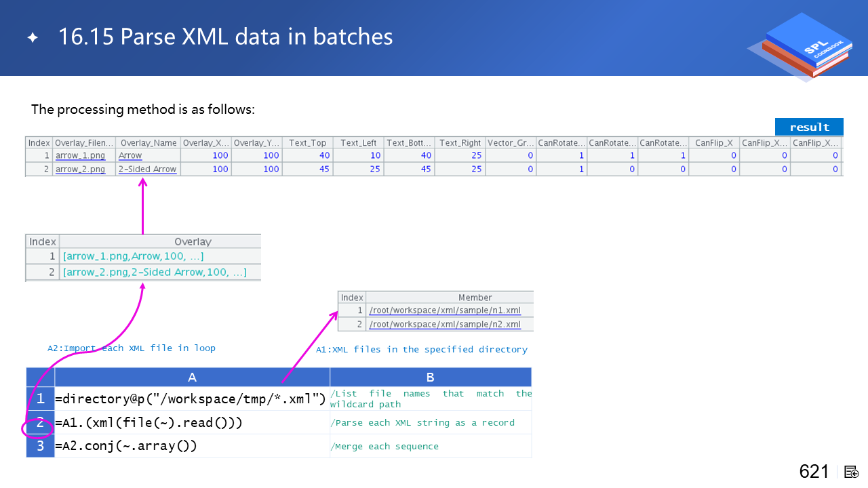Open the n1.xml file path link
The image size is (868, 488).
tap(444, 310)
